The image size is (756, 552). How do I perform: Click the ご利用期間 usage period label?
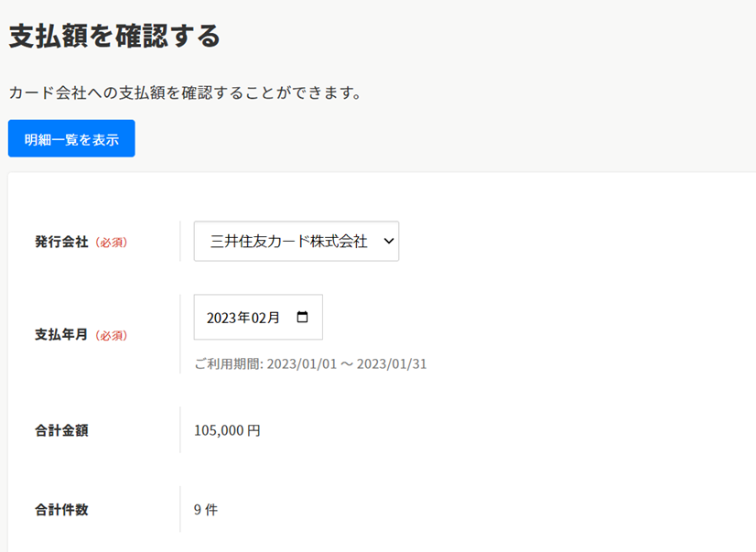pos(228,364)
